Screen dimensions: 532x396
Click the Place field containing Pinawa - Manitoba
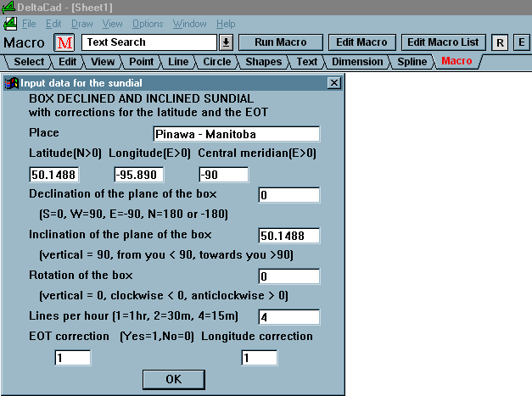click(236, 134)
